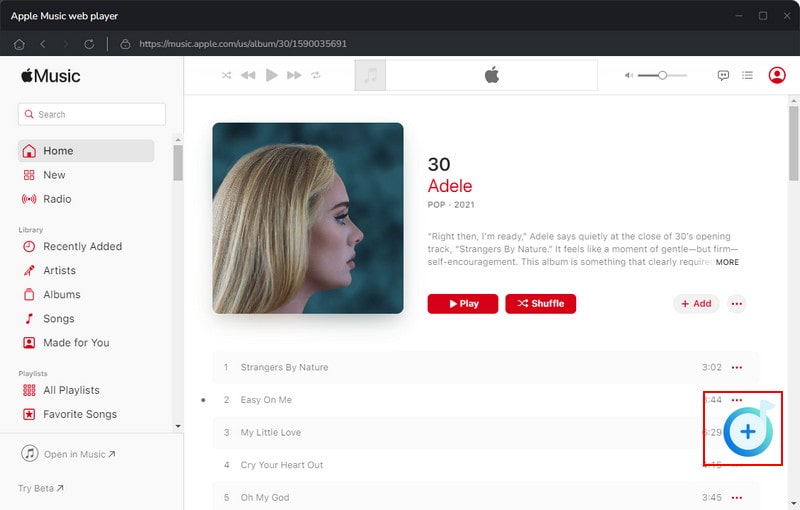Click the Try Beta link

pos(41,488)
